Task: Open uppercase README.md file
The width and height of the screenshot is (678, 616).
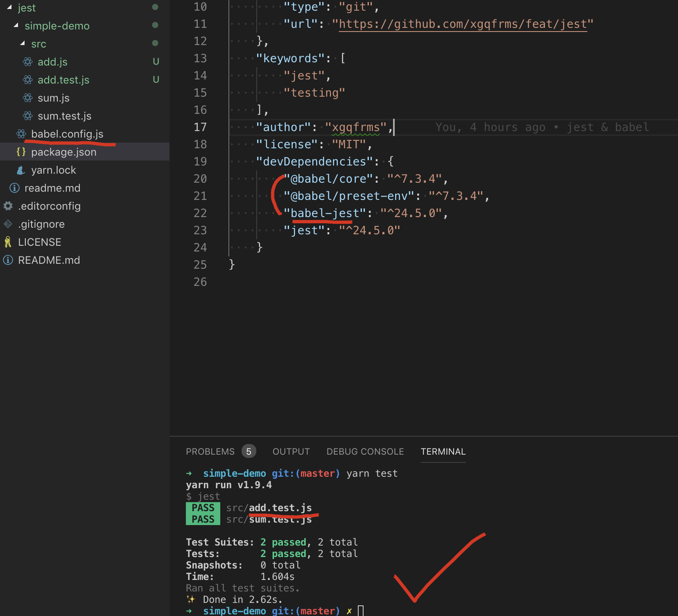Action: tap(49, 260)
